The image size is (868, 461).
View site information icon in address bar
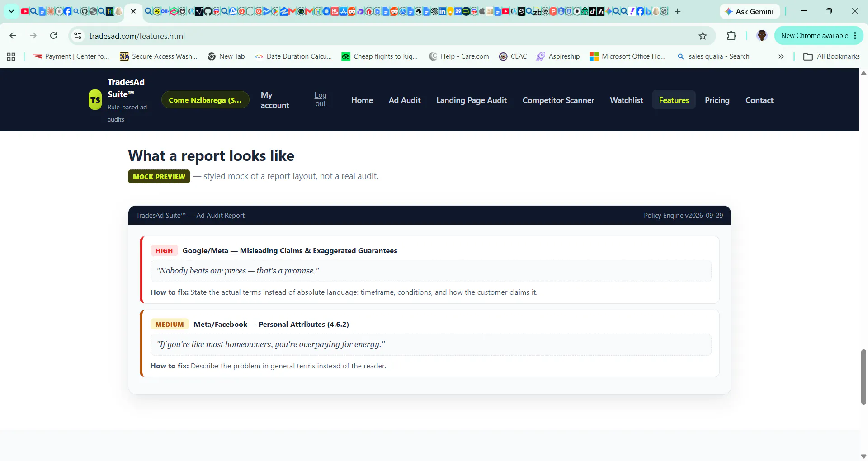pos(78,36)
